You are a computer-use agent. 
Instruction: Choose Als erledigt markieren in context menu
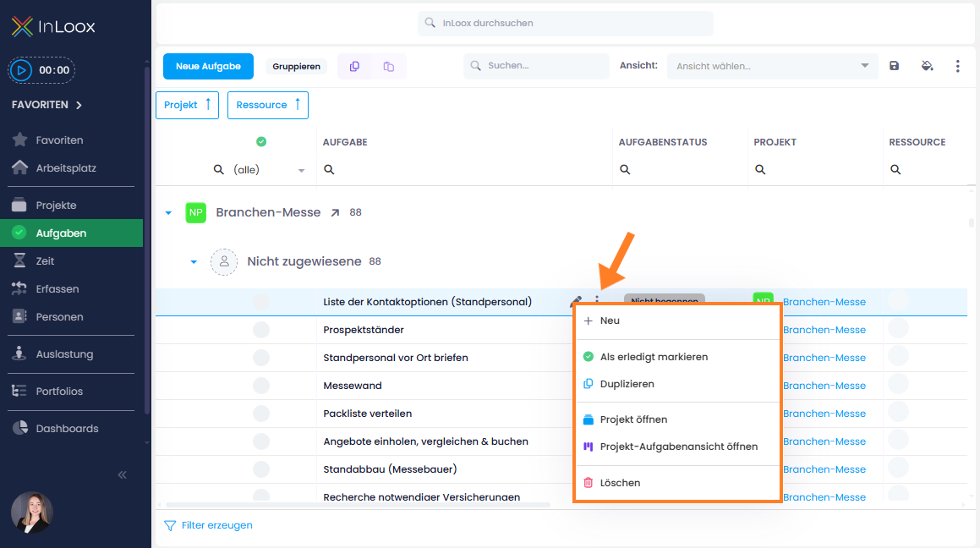677,357
